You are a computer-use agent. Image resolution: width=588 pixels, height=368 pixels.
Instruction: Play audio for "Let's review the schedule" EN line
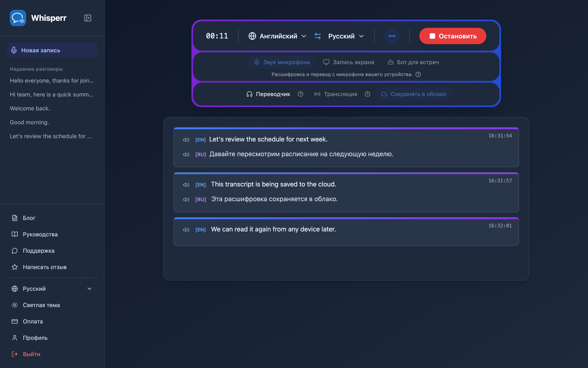tap(186, 140)
